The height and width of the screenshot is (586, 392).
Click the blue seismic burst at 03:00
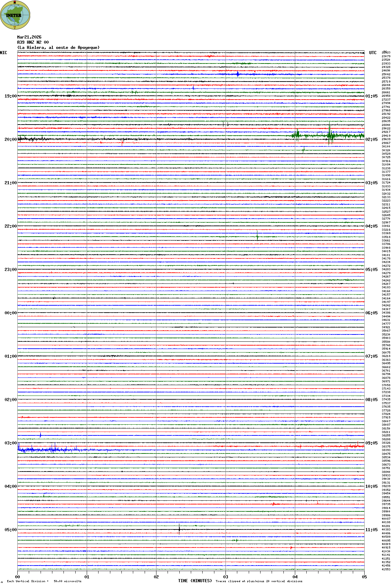[x=42, y=450]
